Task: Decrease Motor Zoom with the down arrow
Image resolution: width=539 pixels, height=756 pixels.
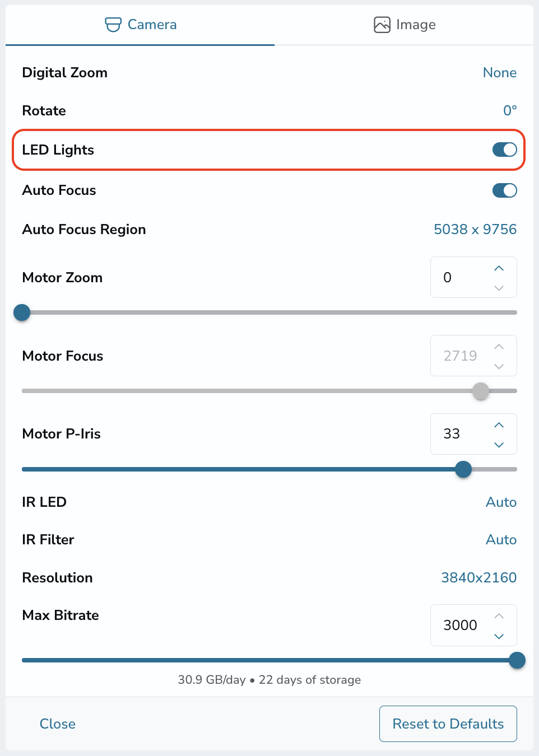Action: click(x=499, y=288)
